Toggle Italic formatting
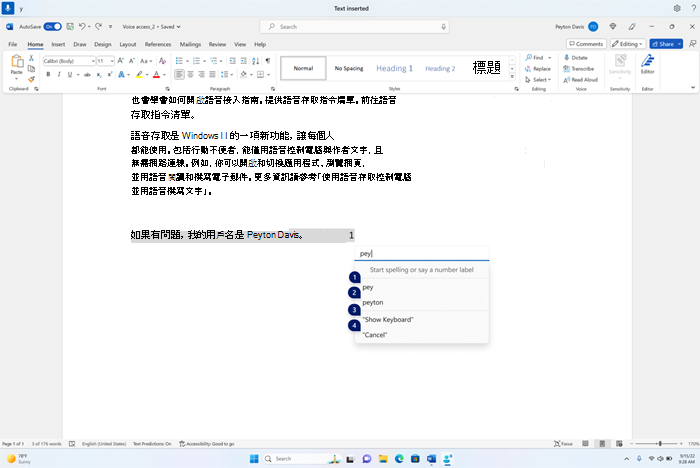Viewport: 700px width, 468px height. [x=59, y=75]
